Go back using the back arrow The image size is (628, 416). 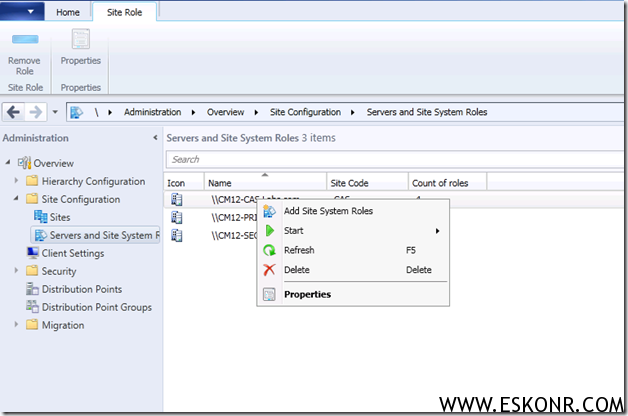coord(13,112)
